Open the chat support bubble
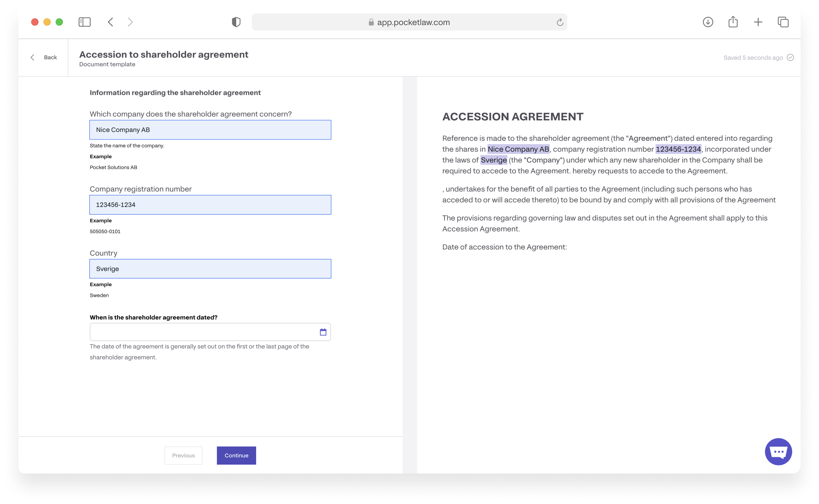Screen dimensions: 819x504 [778, 452]
